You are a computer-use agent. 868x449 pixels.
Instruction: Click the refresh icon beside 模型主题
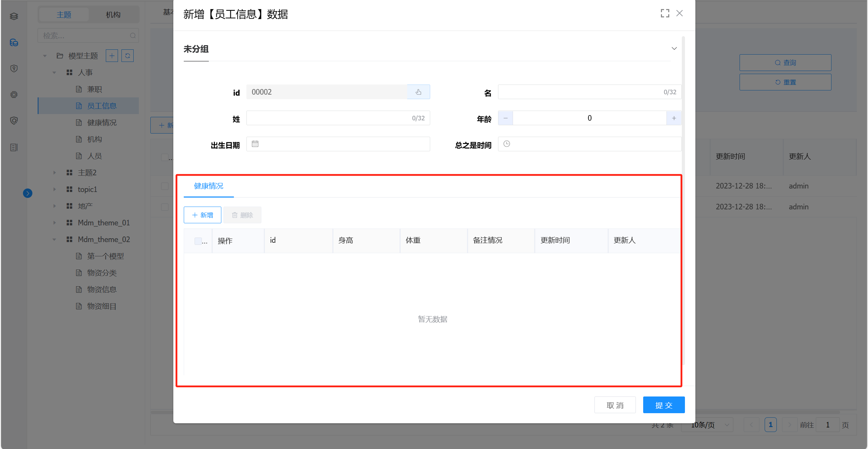click(127, 56)
